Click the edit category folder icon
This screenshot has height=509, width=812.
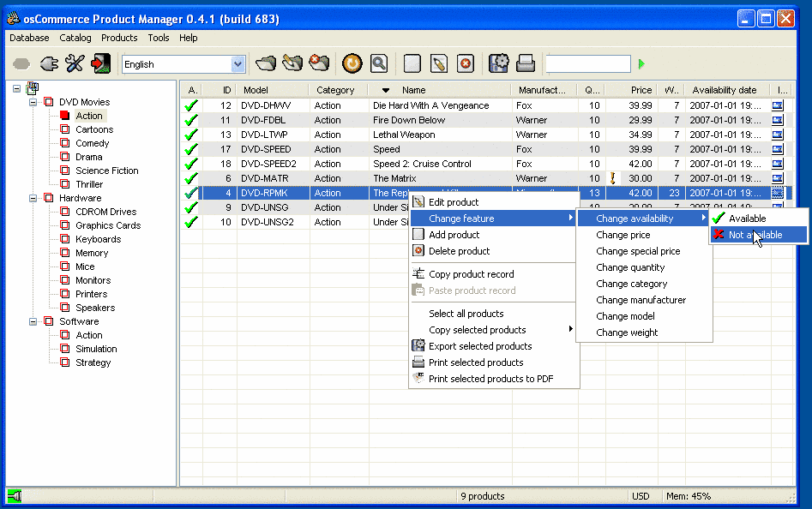(x=292, y=63)
